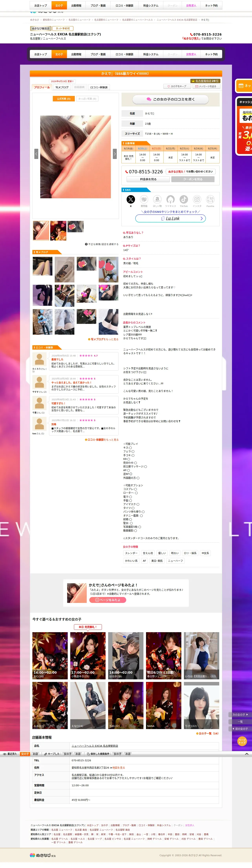
Task: Toggle 女の子をキープ heart button
Action: click(177, 86)
